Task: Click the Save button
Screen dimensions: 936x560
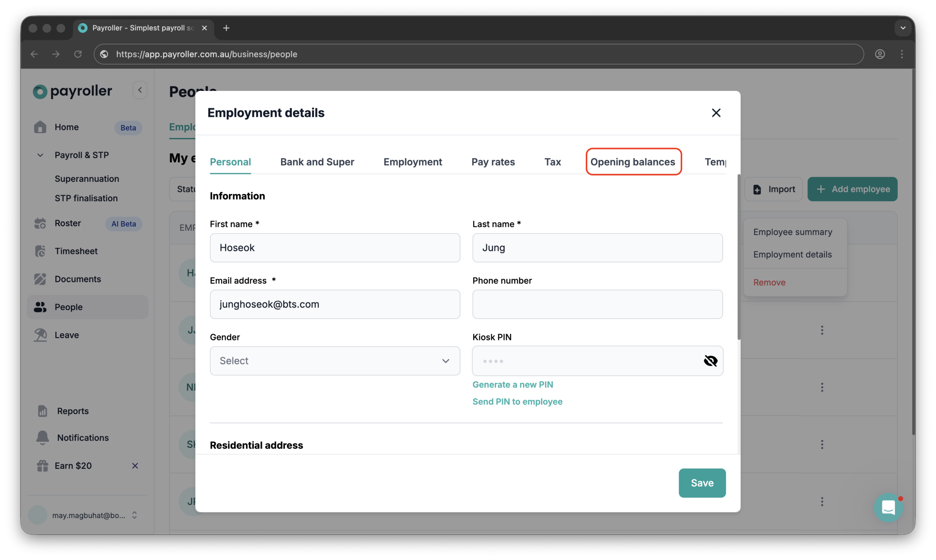Action: click(702, 483)
